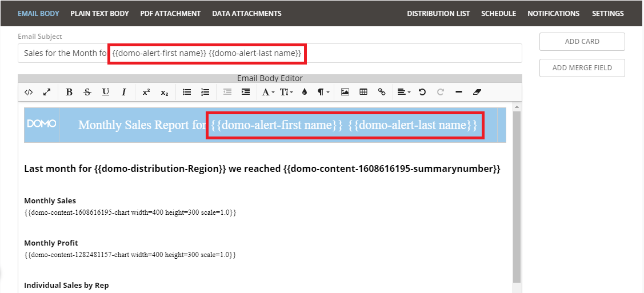Toggle underline formatting

(x=106, y=93)
